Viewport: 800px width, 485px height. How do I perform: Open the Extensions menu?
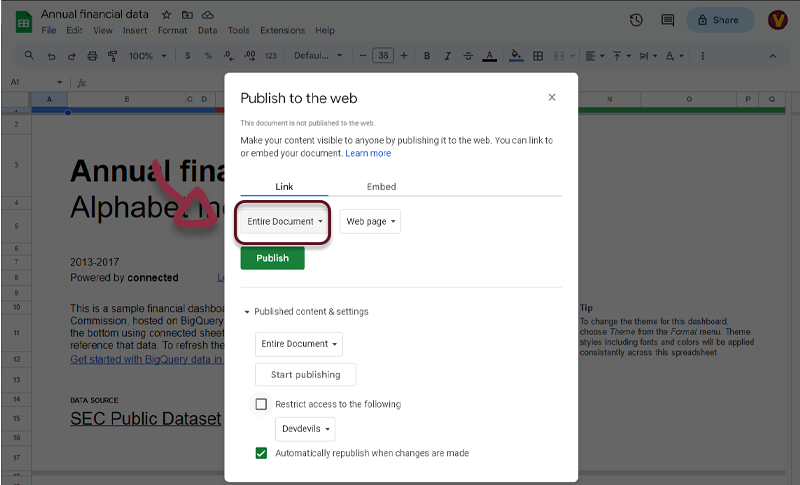[282, 31]
